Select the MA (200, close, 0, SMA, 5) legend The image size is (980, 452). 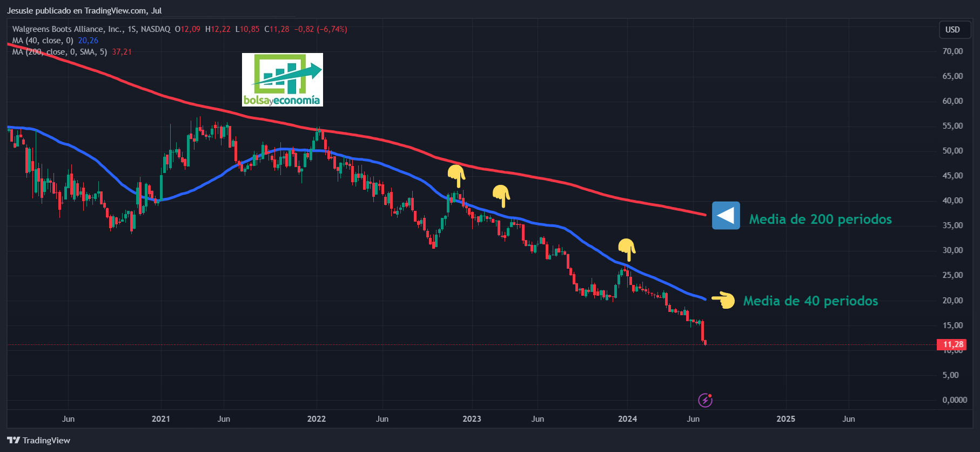(x=59, y=52)
